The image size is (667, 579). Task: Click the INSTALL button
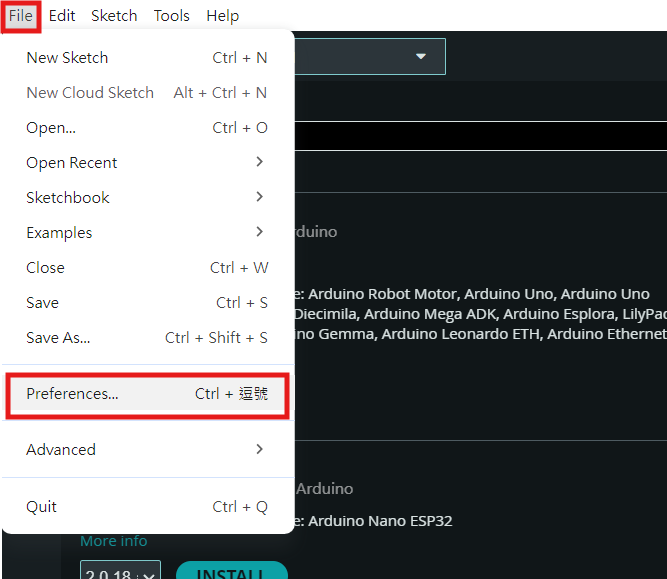(232, 570)
